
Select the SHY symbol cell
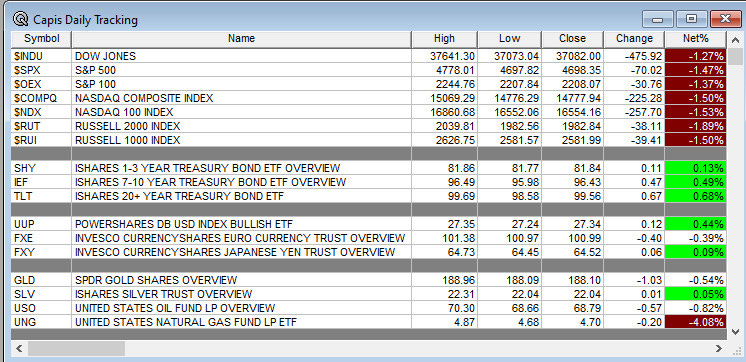pyautogui.click(x=41, y=168)
